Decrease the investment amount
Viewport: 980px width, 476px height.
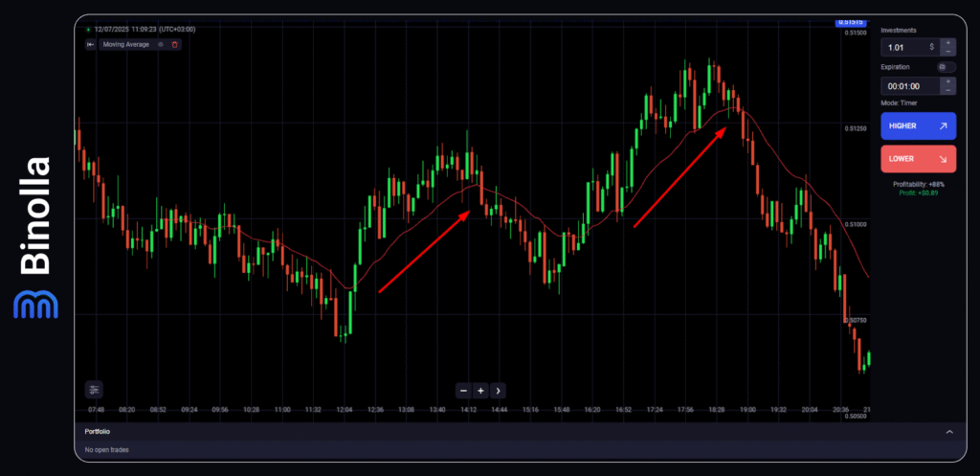[x=947, y=51]
